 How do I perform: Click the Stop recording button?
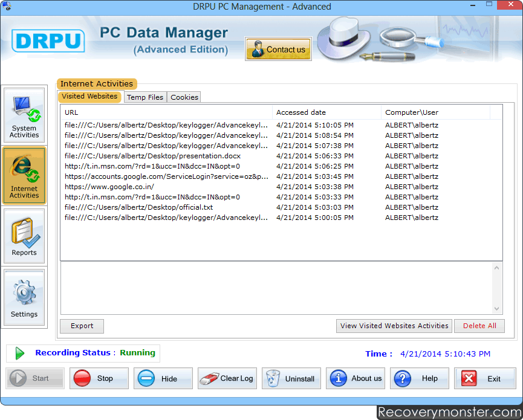click(x=99, y=378)
